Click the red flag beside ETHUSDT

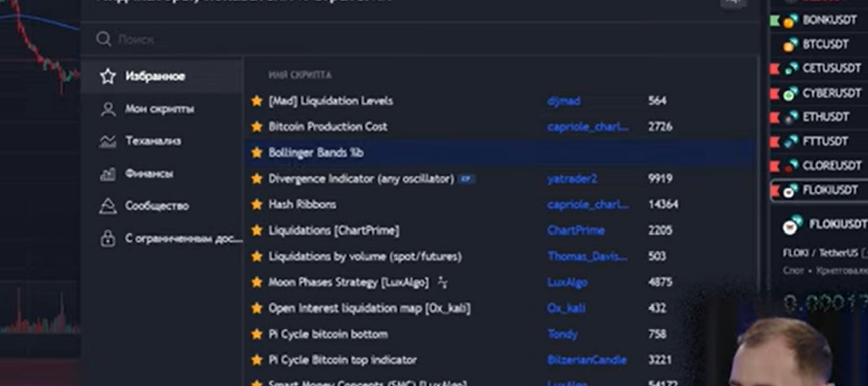pyautogui.click(x=775, y=117)
